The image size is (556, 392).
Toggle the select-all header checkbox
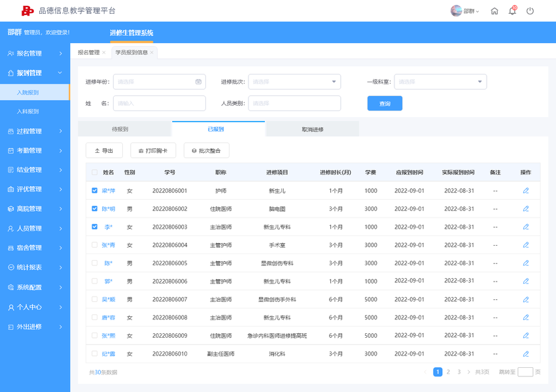[x=94, y=172]
